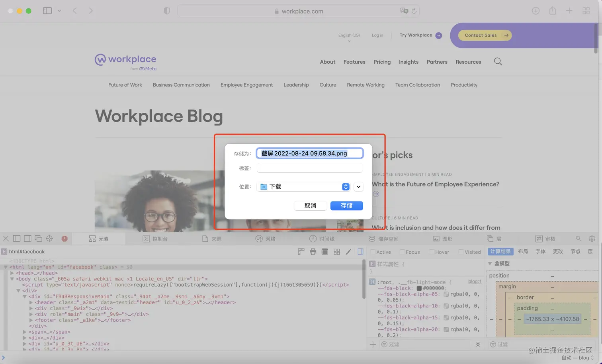The image size is (602, 364).
Task: Click the workplace site search icon
Action: [x=498, y=62]
